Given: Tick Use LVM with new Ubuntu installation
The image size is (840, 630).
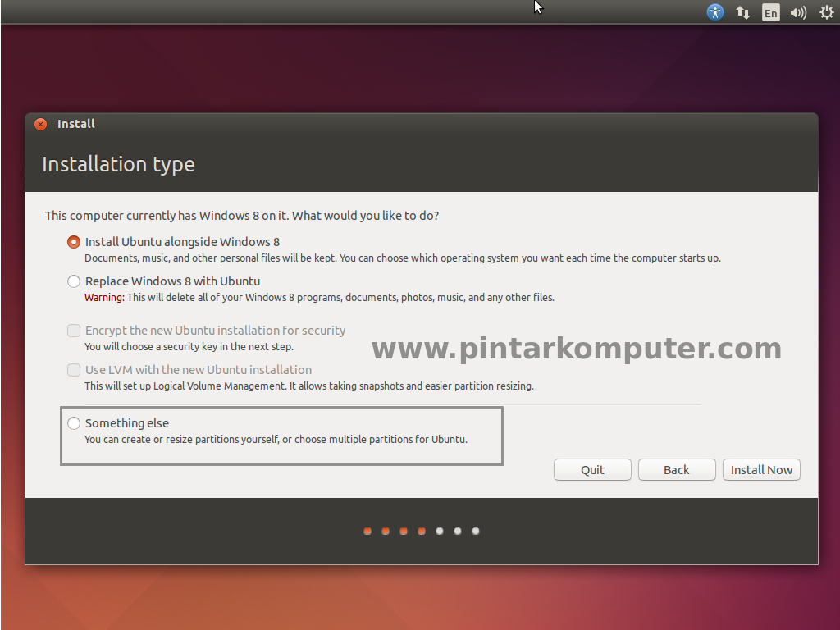Looking at the screenshot, I should [x=74, y=370].
